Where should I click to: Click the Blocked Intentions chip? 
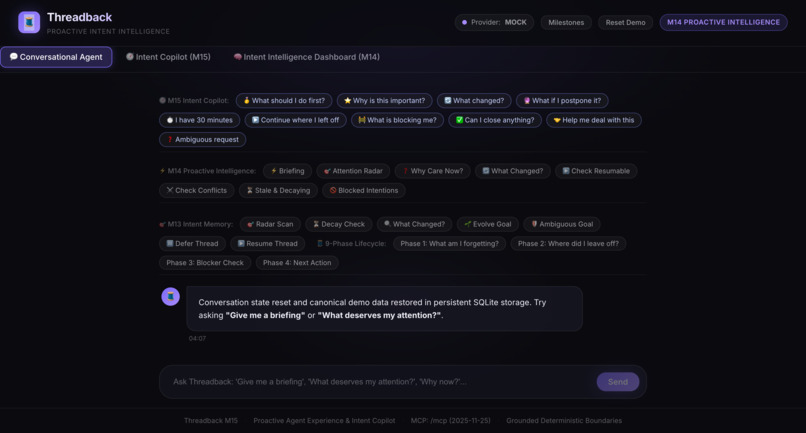tap(363, 190)
